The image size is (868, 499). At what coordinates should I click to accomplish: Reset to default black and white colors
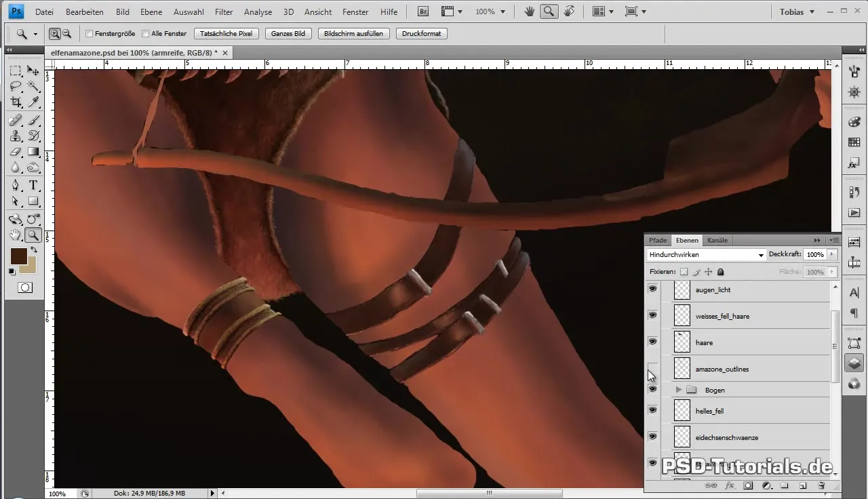point(12,272)
